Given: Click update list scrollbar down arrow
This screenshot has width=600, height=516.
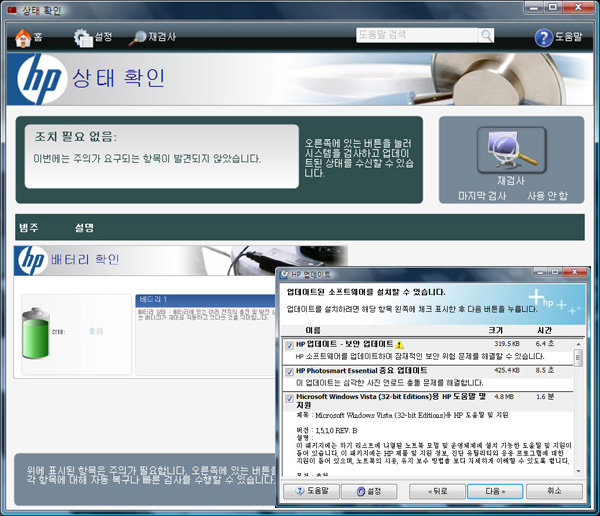Looking at the screenshot, I should (579, 471).
